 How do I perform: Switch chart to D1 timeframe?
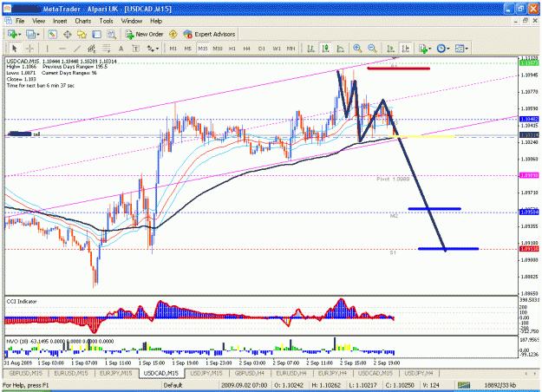tap(262, 49)
